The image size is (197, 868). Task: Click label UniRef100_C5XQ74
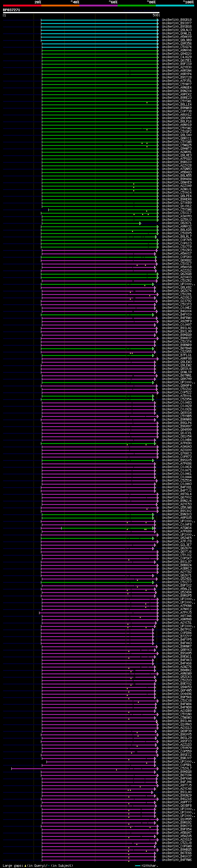[177, 47]
